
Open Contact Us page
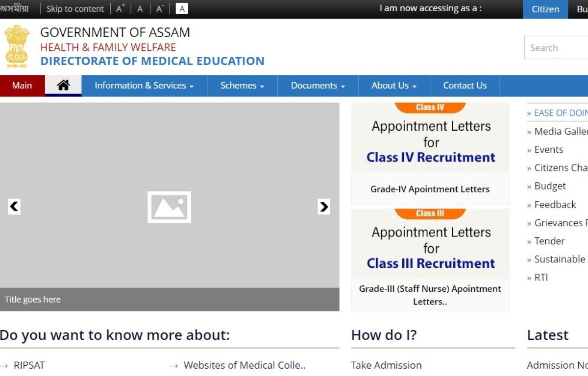coord(465,86)
